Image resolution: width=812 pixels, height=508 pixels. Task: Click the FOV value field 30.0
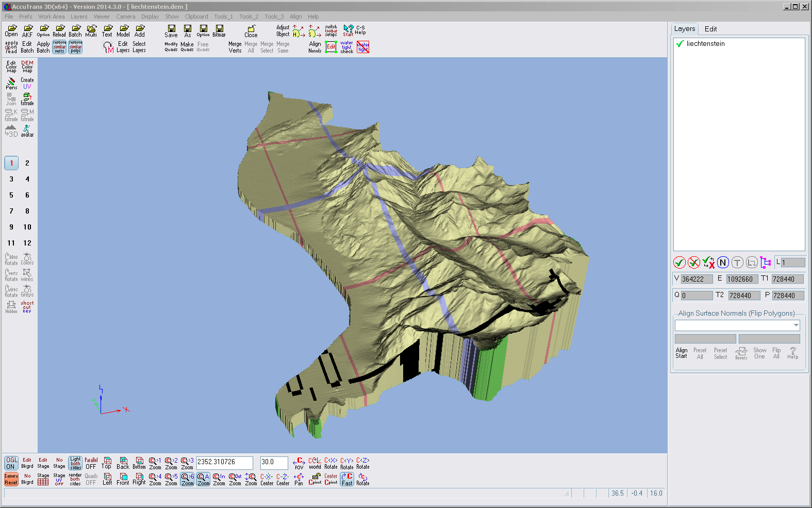(274, 462)
